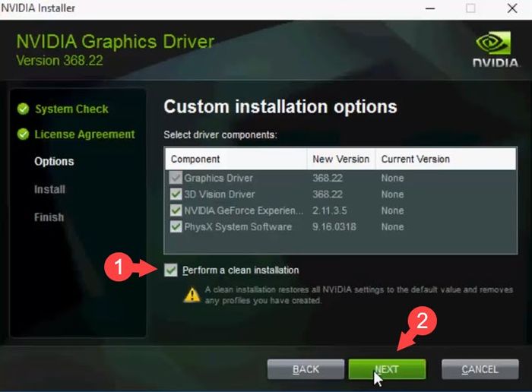Minimize the NVIDIA Installer window
This screenshot has height=392, width=532.
[x=430, y=8]
